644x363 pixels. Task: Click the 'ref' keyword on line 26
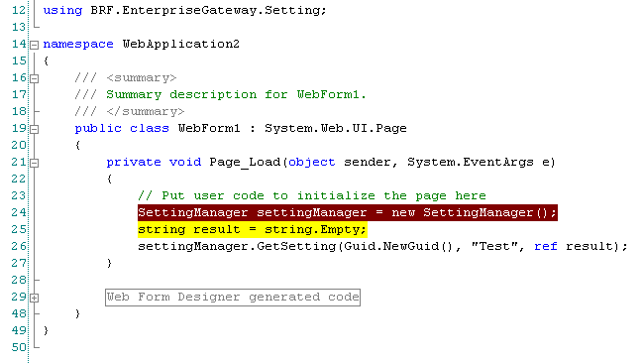tap(546, 246)
